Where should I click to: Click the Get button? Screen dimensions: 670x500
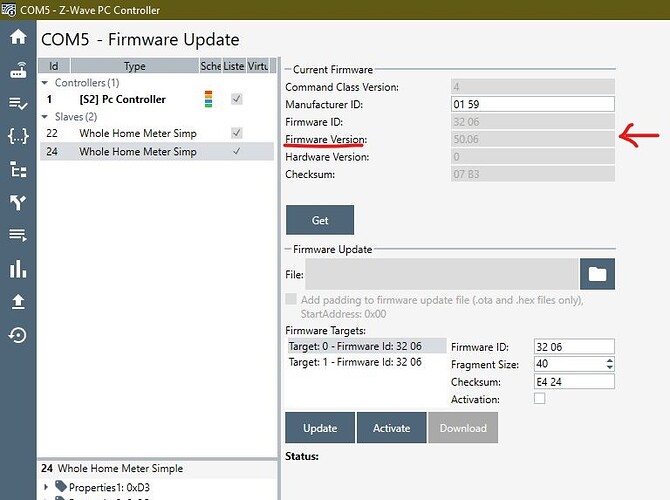(x=320, y=220)
